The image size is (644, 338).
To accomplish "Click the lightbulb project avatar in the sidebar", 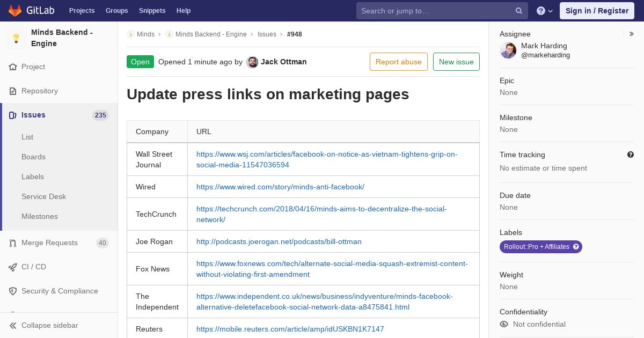I will pyautogui.click(x=16, y=38).
